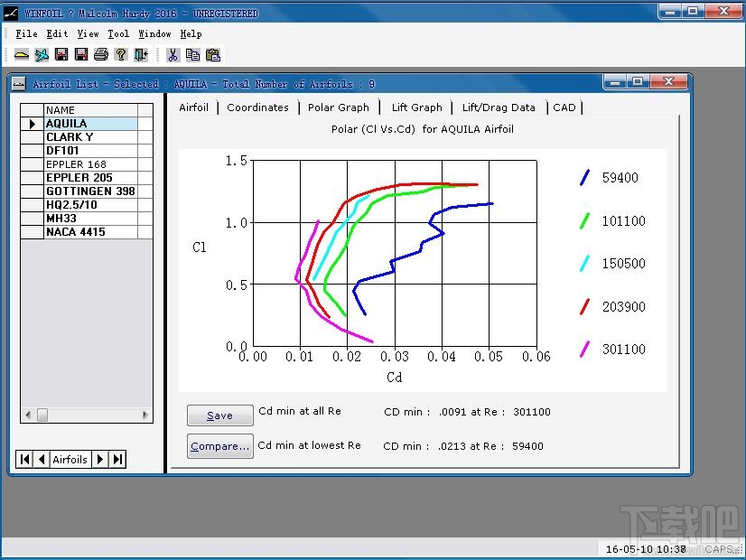Click the WINFOIL application title icon
The width and height of the screenshot is (746, 560).
(11, 14)
